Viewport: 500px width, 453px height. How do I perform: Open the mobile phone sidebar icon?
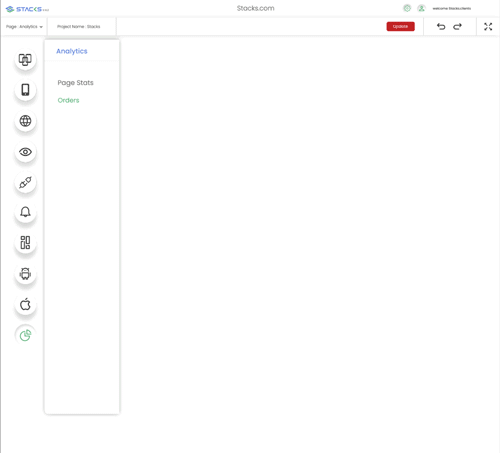25,90
